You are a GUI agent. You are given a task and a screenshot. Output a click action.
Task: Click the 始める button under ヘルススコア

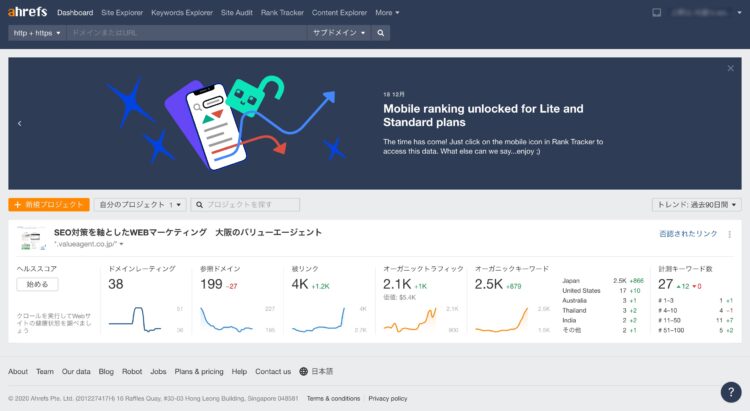pos(37,284)
